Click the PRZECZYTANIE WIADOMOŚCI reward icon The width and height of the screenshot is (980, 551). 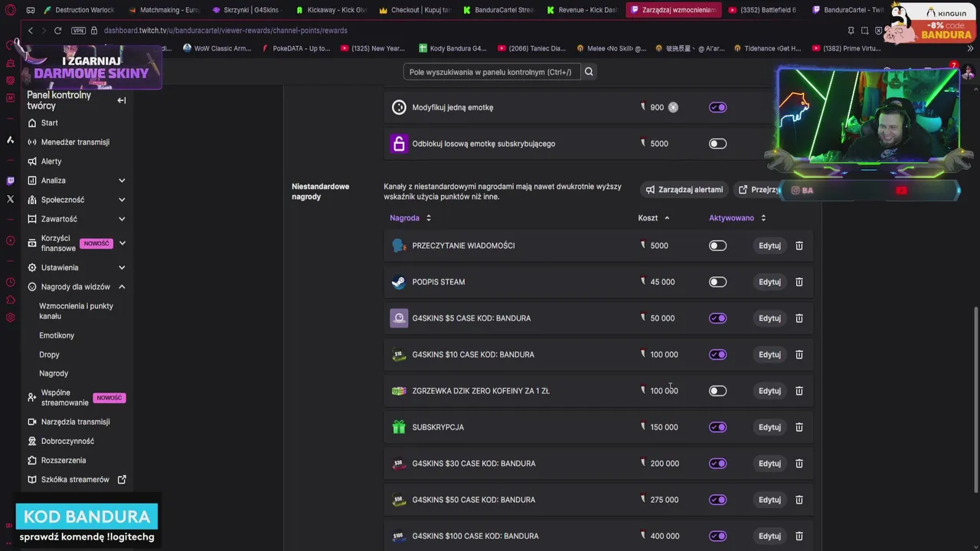tap(399, 246)
